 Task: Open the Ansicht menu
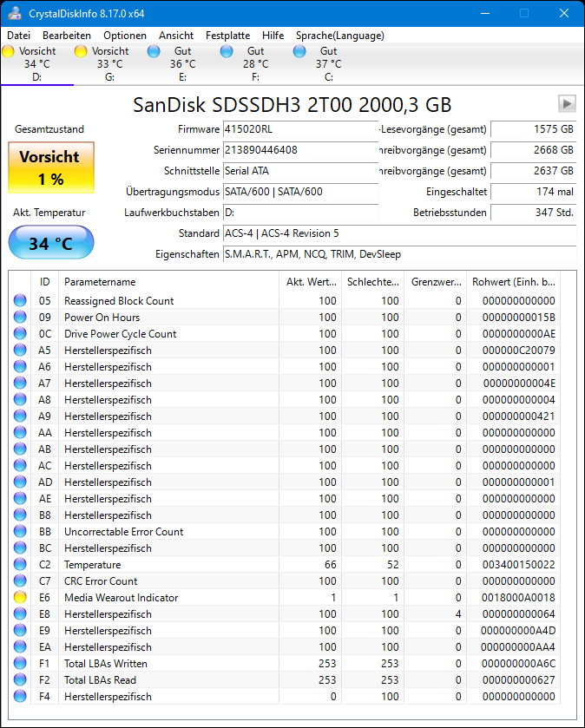176,36
